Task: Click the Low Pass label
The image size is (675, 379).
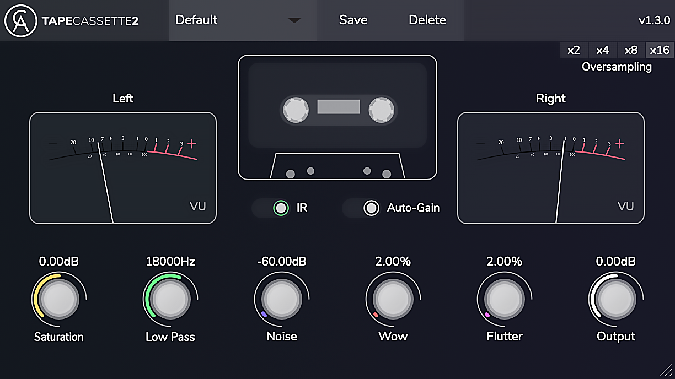Action: point(170,336)
